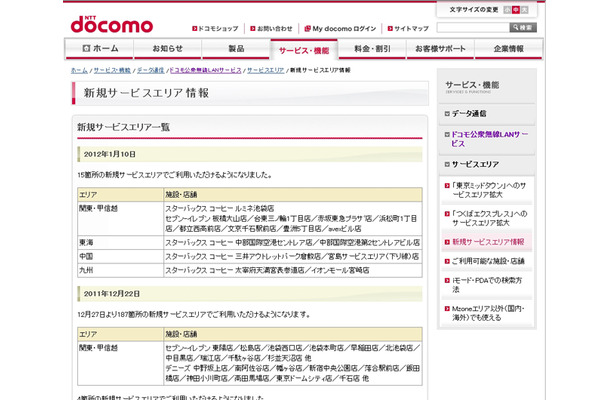
Task: Open サイトマップ link
Action: (x=411, y=28)
